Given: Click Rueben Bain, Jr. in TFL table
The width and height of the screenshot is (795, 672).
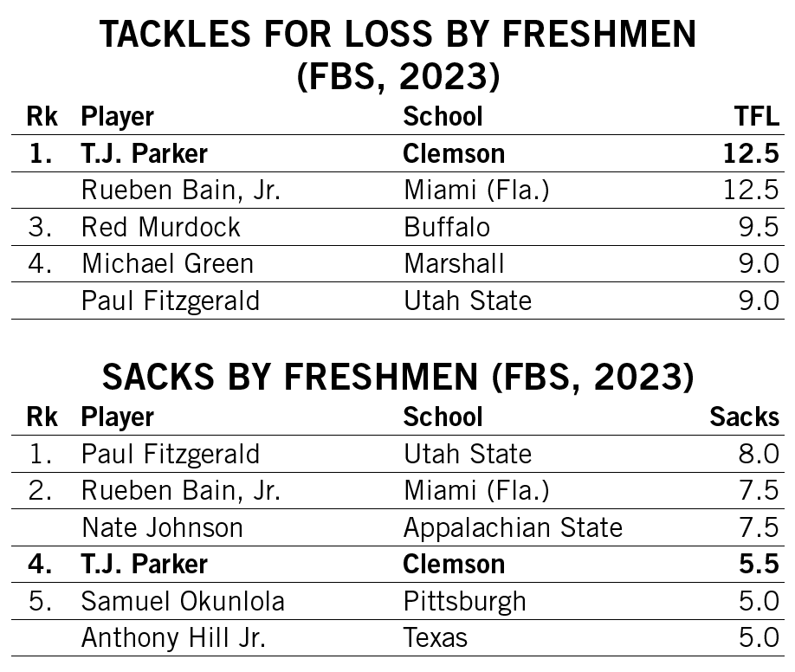Looking at the screenshot, I should [181, 191].
